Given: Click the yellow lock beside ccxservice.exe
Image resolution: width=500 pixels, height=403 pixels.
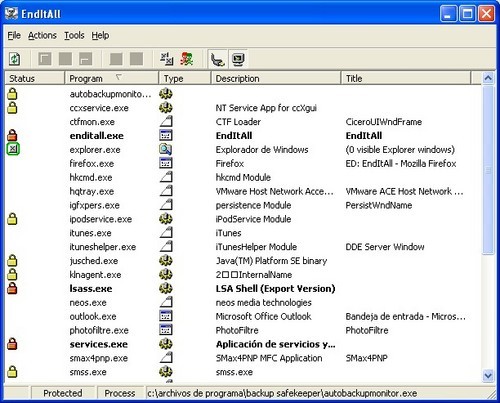Looking at the screenshot, I should (x=12, y=108).
